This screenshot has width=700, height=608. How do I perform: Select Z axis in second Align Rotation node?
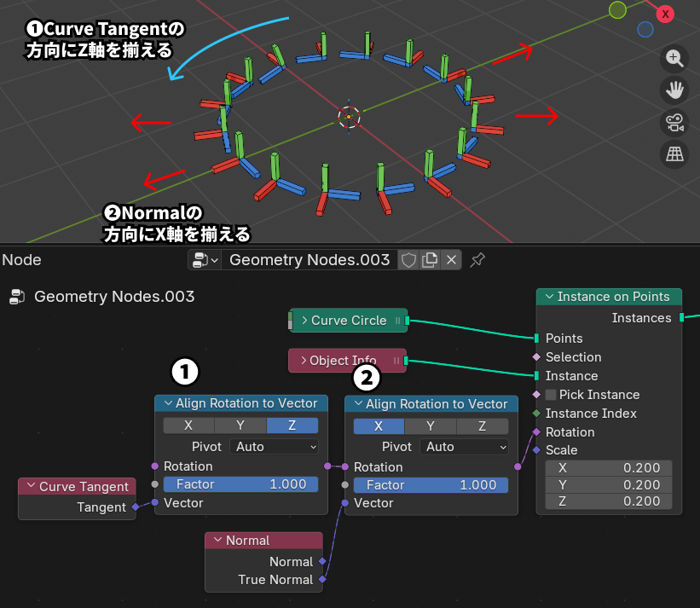click(482, 426)
